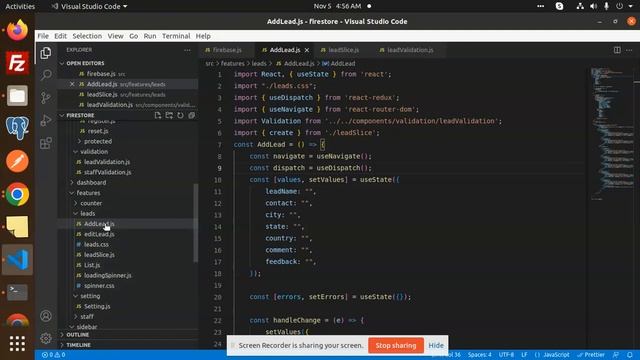640x360 pixels.
Task: Switch to the firebase.js tab
Action: (x=227, y=50)
